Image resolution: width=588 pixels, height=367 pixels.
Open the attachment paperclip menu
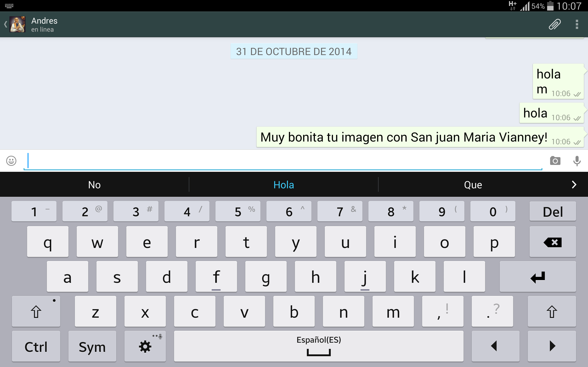pyautogui.click(x=555, y=24)
